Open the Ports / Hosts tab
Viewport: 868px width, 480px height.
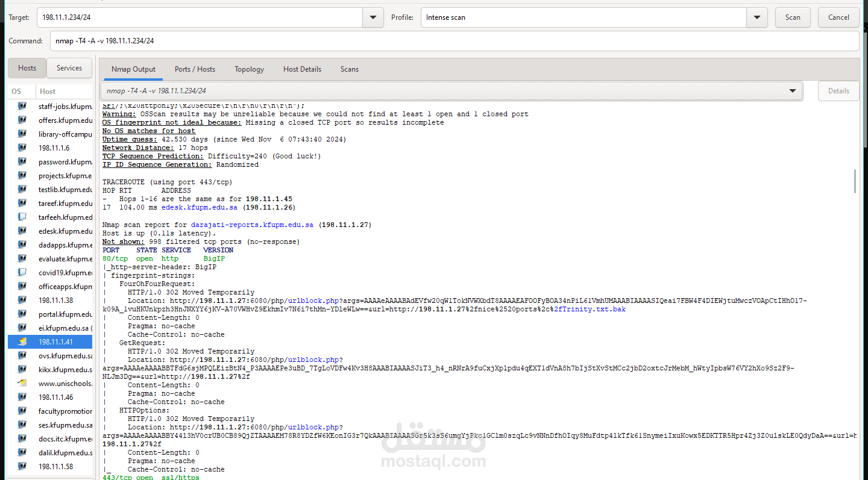(x=195, y=69)
